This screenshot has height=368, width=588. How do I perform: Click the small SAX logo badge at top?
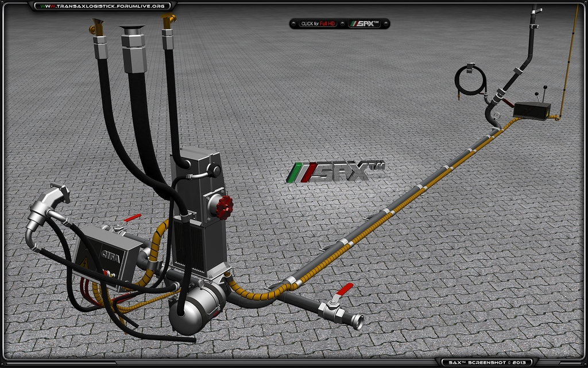click(x=368, y=24)
